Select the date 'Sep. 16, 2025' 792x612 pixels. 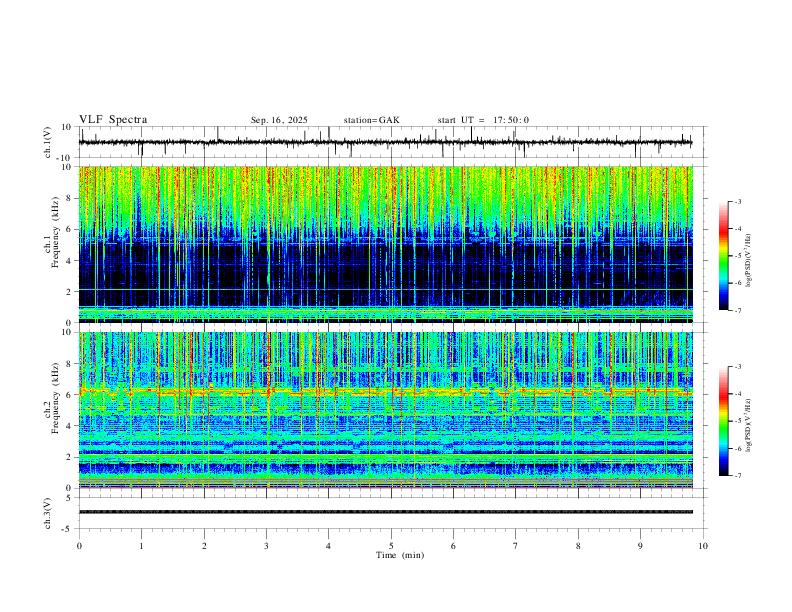click(279, 120)
